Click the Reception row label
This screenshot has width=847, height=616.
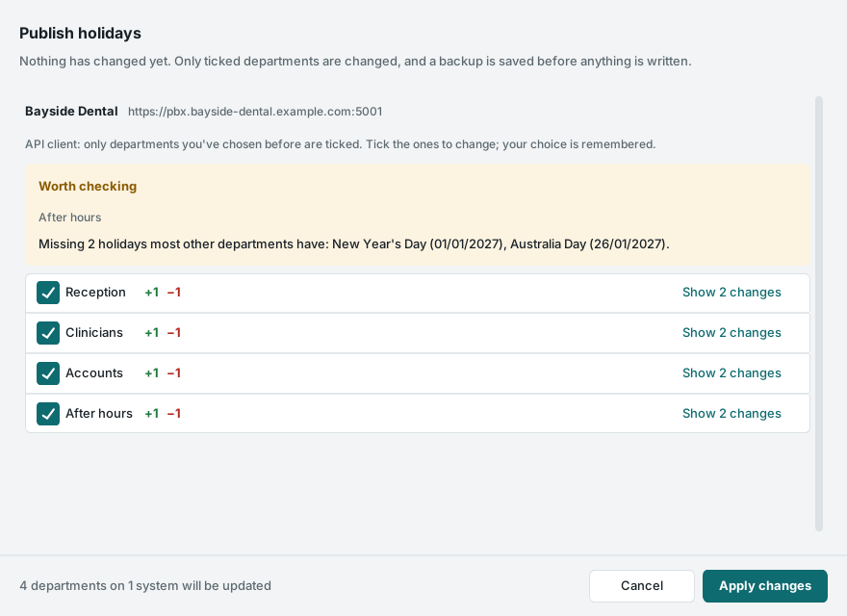[x=95, y=293]
